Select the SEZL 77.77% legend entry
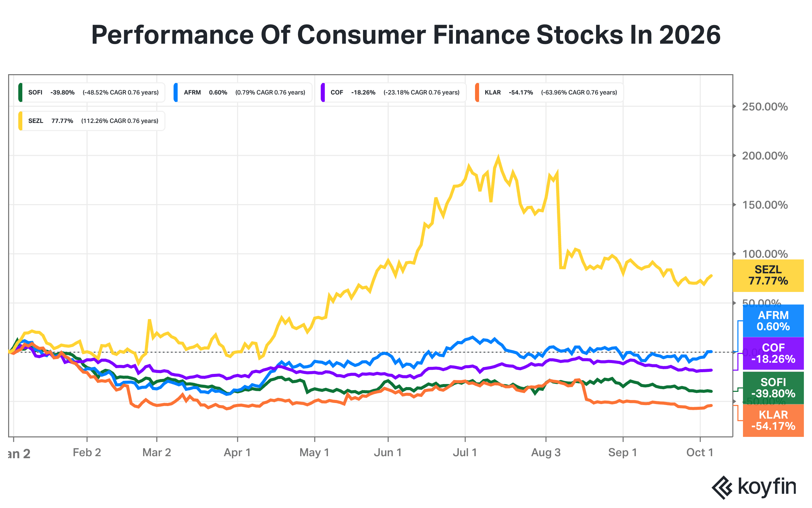 92,121
